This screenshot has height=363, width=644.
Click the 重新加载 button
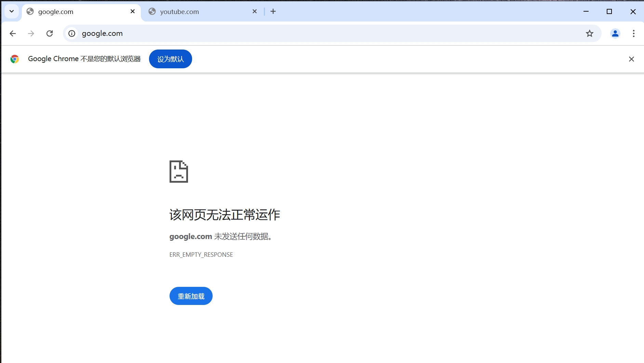tap(191, 296)
